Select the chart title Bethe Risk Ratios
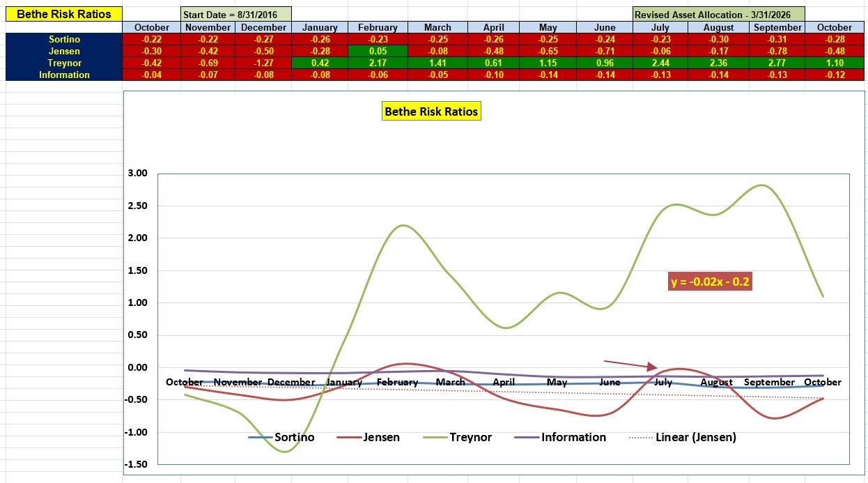Image resolution: width=868 pixels, height=483 pixels. click(x=431, y=111)
